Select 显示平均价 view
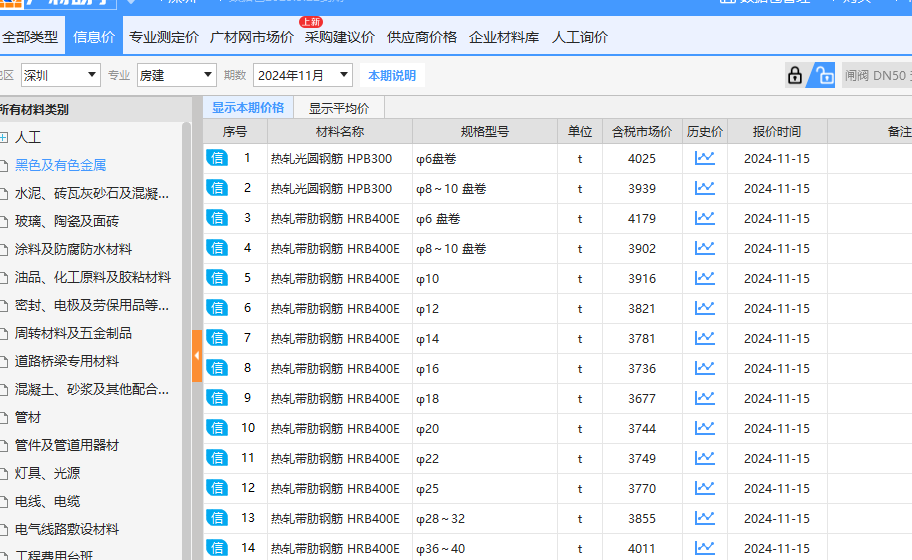This screenshot has width=912, height=560. click(339, 108)
